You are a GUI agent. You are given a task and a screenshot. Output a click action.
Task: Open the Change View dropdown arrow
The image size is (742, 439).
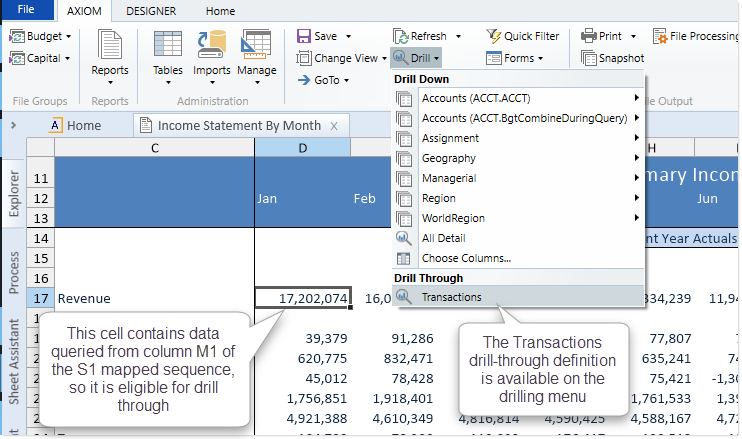(x=384, y=59)
